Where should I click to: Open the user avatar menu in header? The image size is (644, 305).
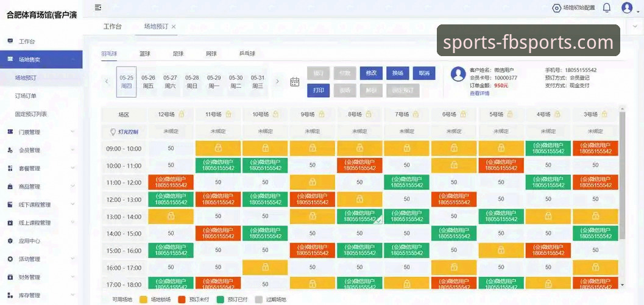[627, 7]
